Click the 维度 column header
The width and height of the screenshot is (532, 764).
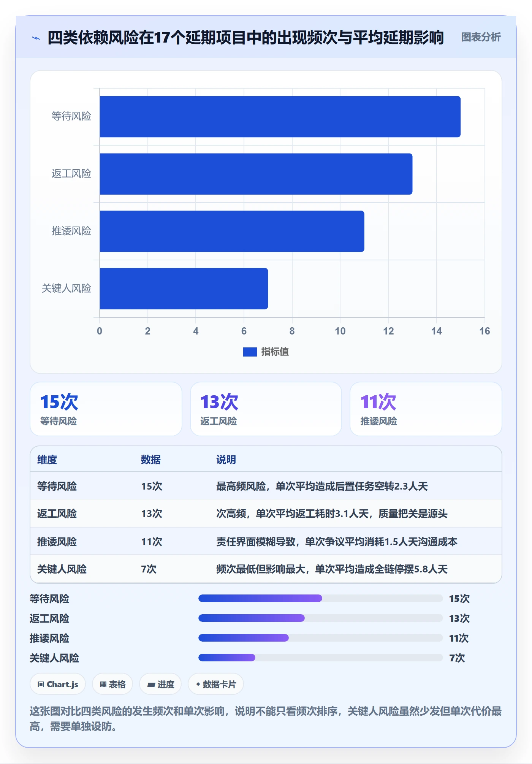47,460
